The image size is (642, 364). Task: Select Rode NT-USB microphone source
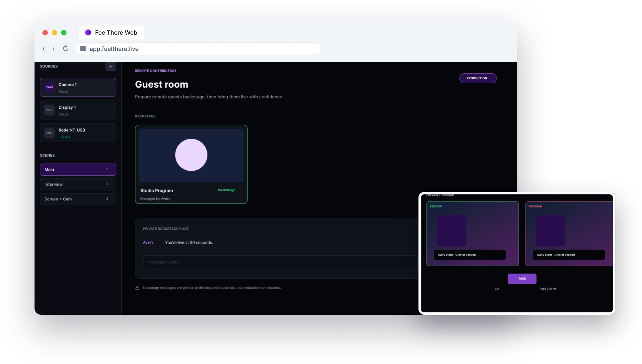click(x=78, y=133)
